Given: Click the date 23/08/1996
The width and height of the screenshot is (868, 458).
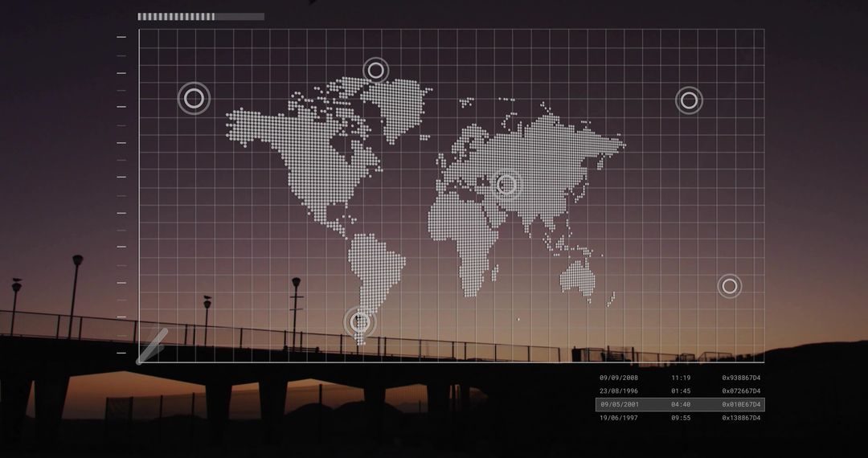Looking at the screenshot, I should [x=619, y=391].
